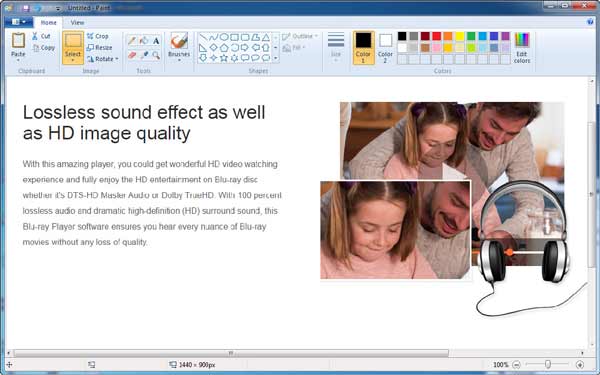Select the Magnifier tool
This screenshot has height=375, width=600.
click(156, 55)
